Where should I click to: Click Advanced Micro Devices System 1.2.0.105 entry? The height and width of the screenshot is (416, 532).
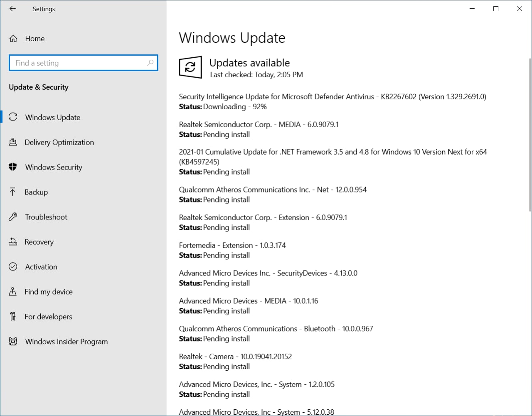(x=256, y=385)
